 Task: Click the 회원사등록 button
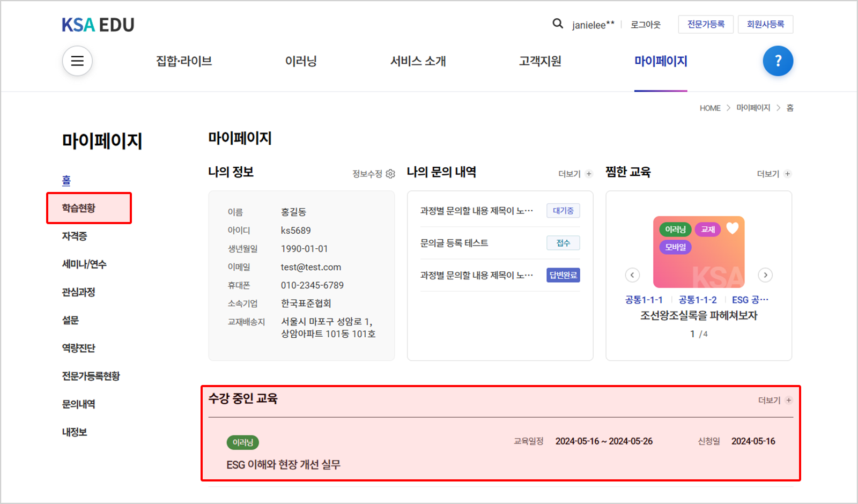(x=765, y=24)
